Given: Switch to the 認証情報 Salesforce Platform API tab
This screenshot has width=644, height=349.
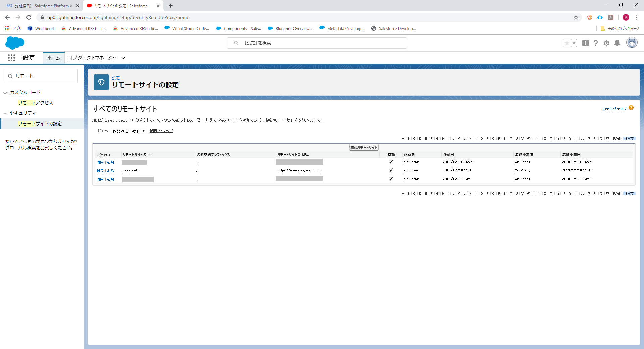Looking at the screenshot, I should [40, 6].
